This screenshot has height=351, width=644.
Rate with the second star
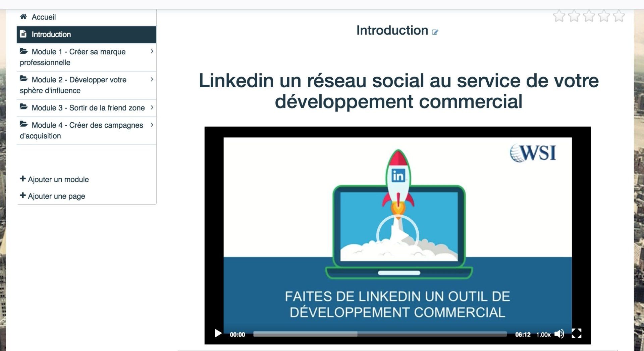coord(574,16)
